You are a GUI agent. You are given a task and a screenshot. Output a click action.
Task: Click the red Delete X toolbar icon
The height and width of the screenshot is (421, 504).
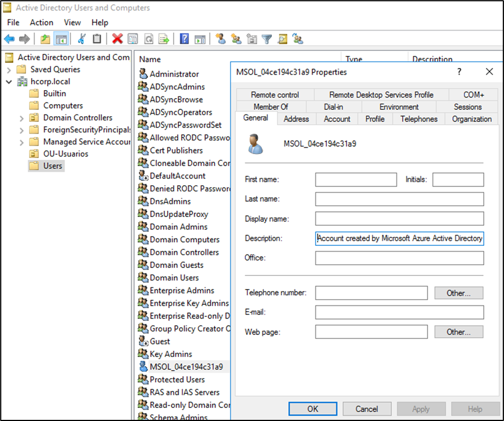click(x=117, y=39)
